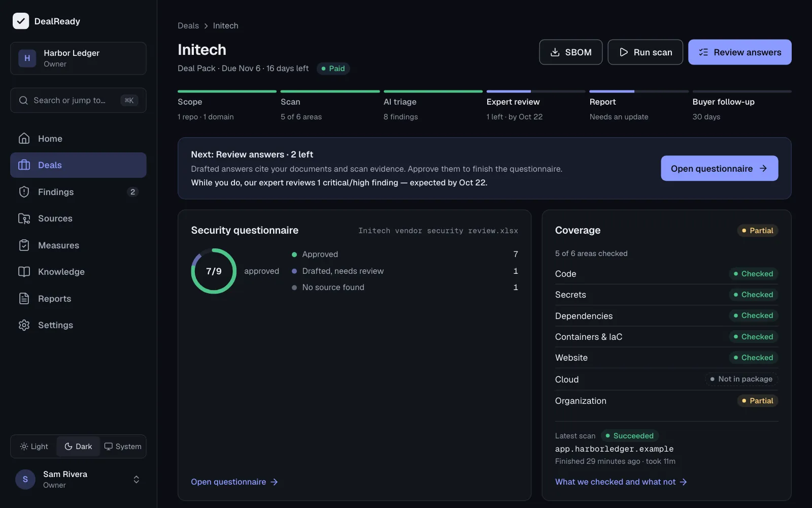Click the No source found row

(405, 288)
